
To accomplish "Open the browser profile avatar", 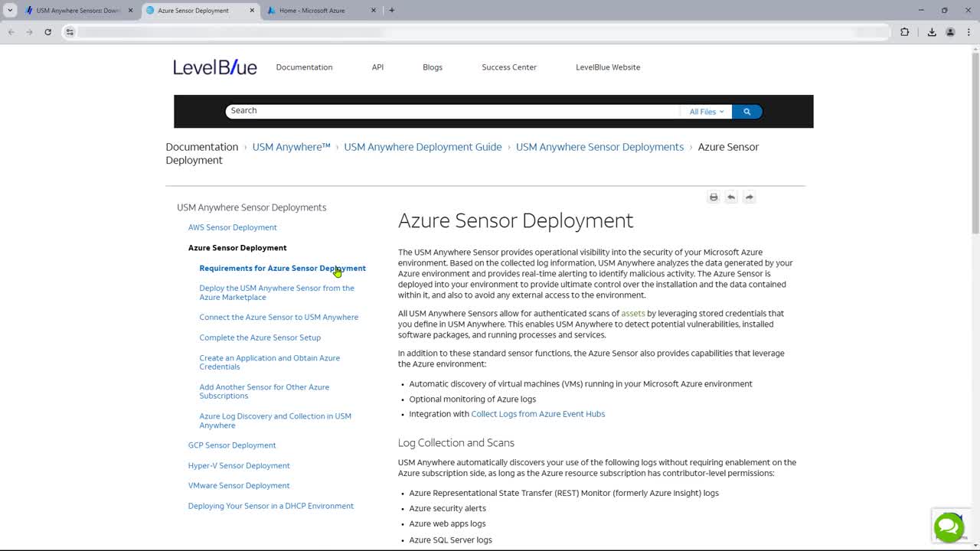I will click(x=950, y=32).
